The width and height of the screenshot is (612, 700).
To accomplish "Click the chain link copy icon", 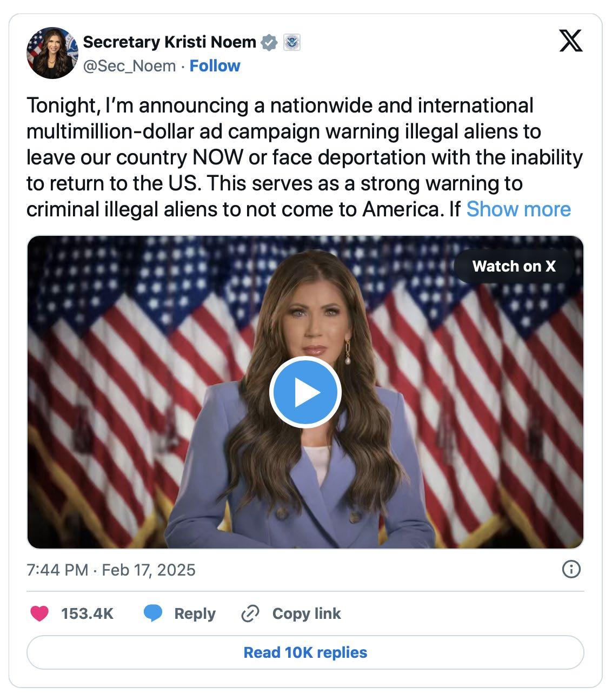I will click(250, 613).
